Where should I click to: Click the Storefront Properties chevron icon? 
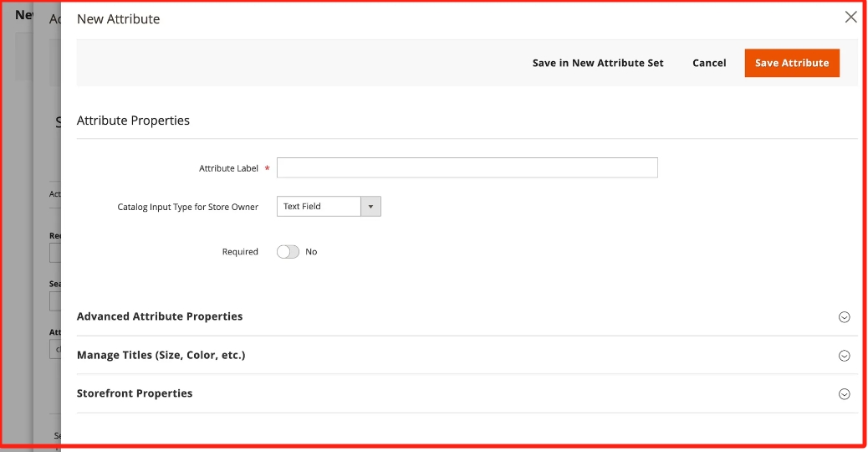[844, 394]
